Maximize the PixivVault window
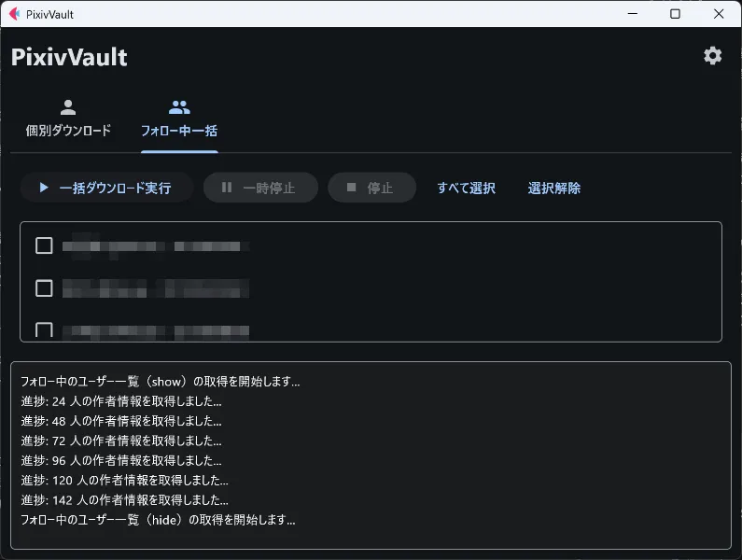742x560 pixels. click(x=676, y=14)
